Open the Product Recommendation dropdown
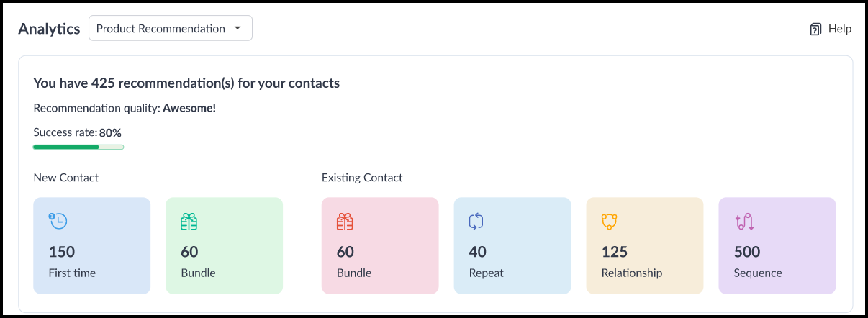This screenshot has width=868, height=318. (170, 29)
